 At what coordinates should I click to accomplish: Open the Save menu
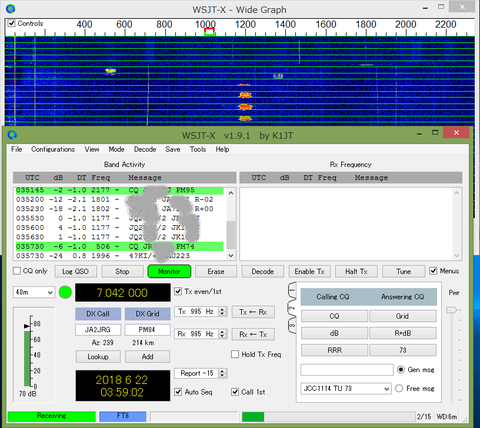(x=173, y=149)
